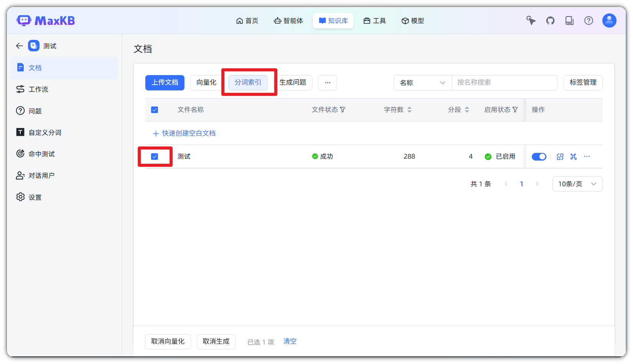Toggle the select-all header checkbox
Screen dimensions: 633x364
(155, 110)
